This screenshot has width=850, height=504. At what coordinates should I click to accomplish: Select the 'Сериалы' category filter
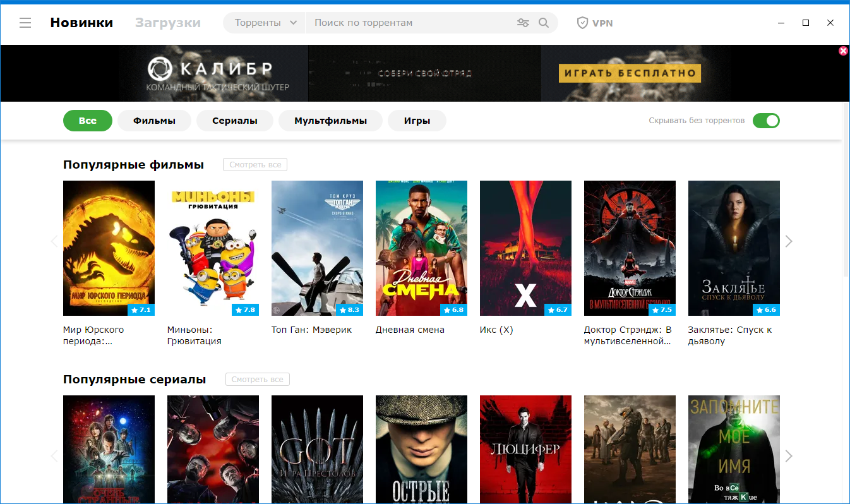coord(235,121)
